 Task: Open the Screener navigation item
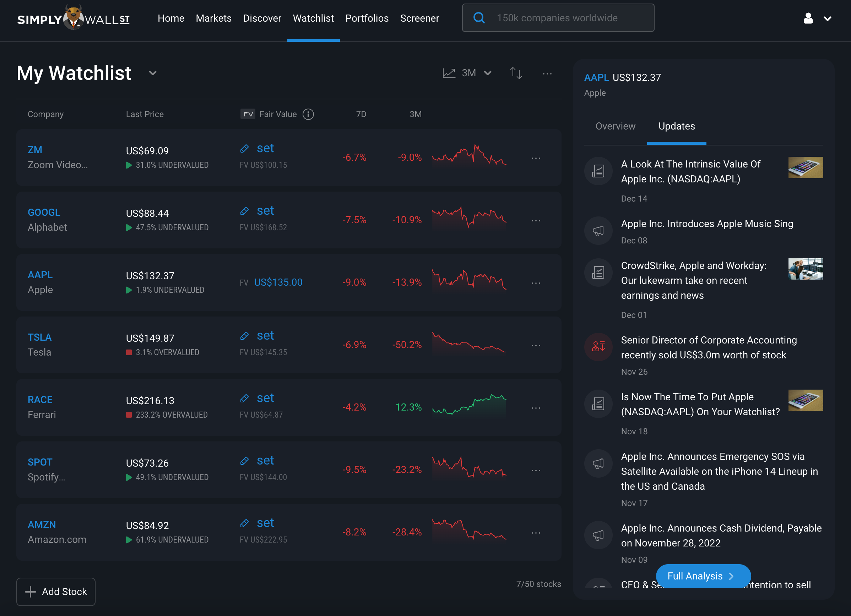(x=419, y=18)
